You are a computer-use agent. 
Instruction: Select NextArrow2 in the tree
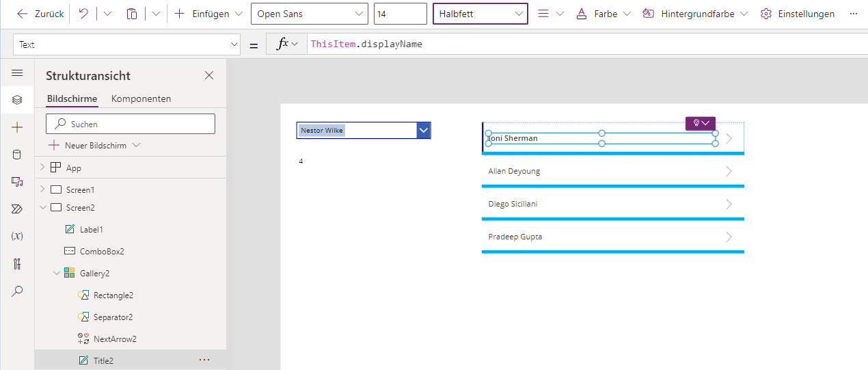click(x=115, y=339)
